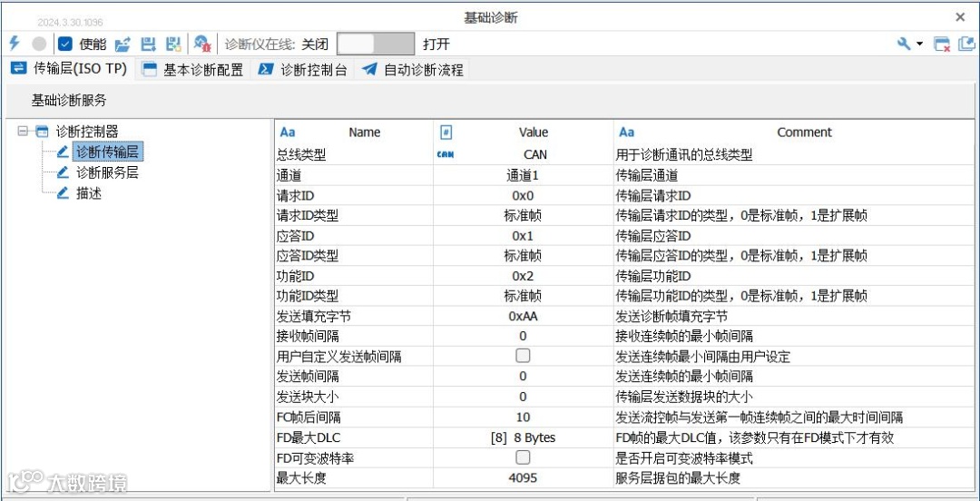
Task: Select the 描述 tree item
Action: point(89,193)
